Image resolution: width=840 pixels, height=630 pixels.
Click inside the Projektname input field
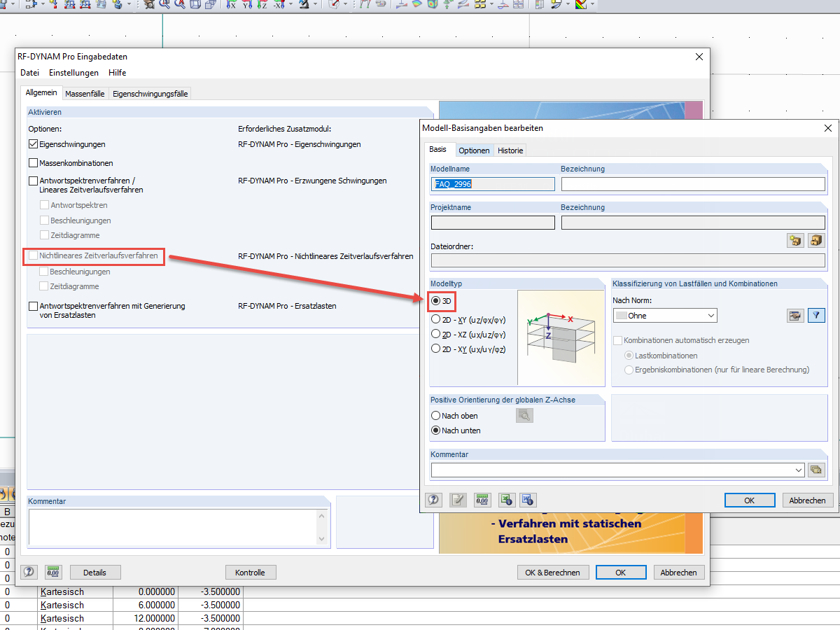coord(492,222)
